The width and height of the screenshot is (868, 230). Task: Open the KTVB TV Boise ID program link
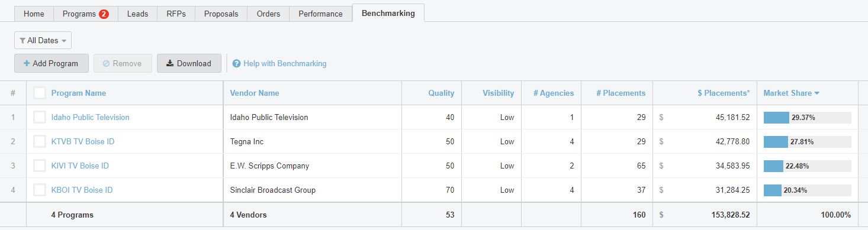[83, 141]
